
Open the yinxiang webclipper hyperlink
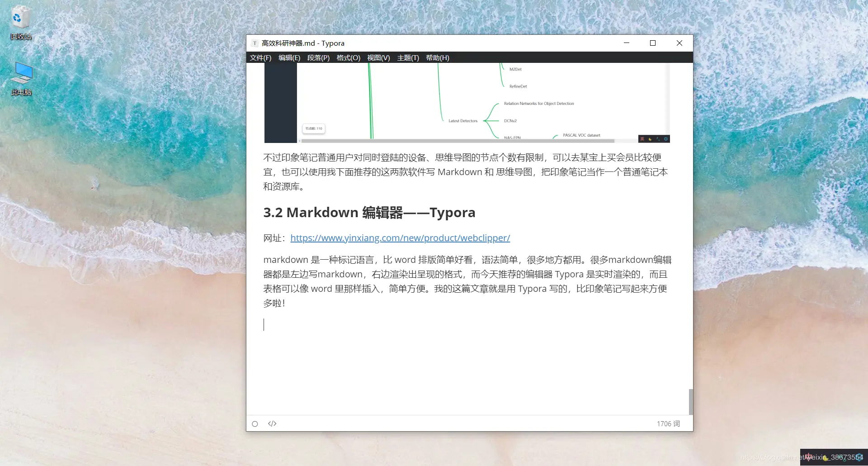(400, 238)
